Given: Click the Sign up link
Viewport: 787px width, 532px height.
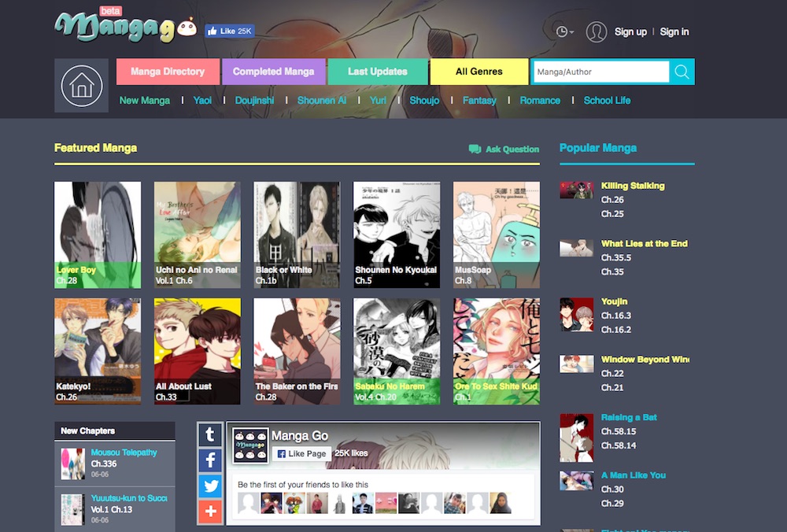Looking at the screenshot, I should (630, 31).
